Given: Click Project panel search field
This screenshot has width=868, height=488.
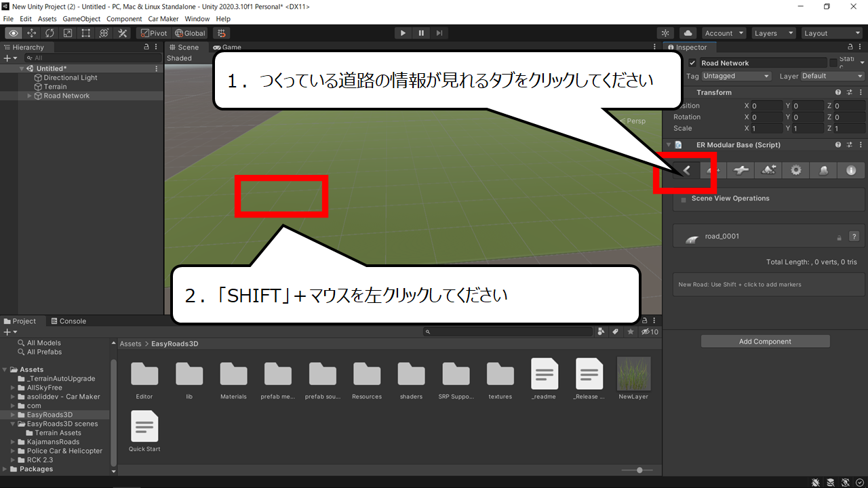Looking at the screenshot, I should click(x=508, y=332).
